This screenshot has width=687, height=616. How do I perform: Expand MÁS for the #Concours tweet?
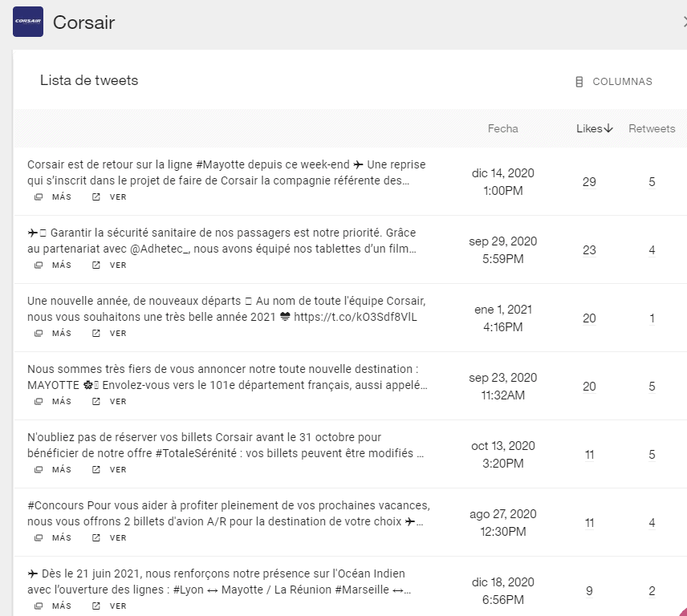click(53, 537)
